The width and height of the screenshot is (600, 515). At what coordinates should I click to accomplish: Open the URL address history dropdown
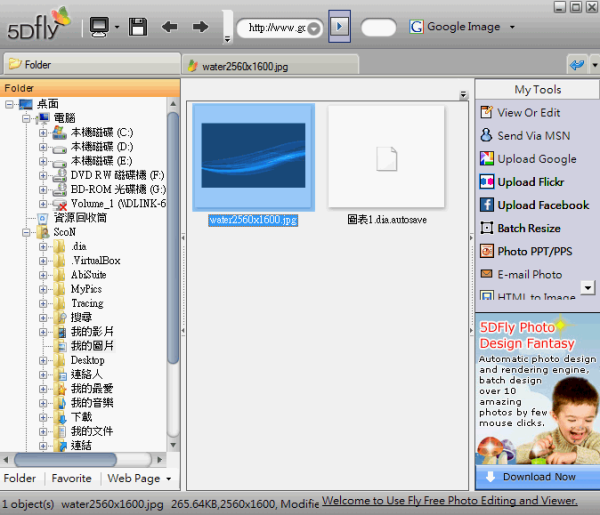tap(315, 27)
